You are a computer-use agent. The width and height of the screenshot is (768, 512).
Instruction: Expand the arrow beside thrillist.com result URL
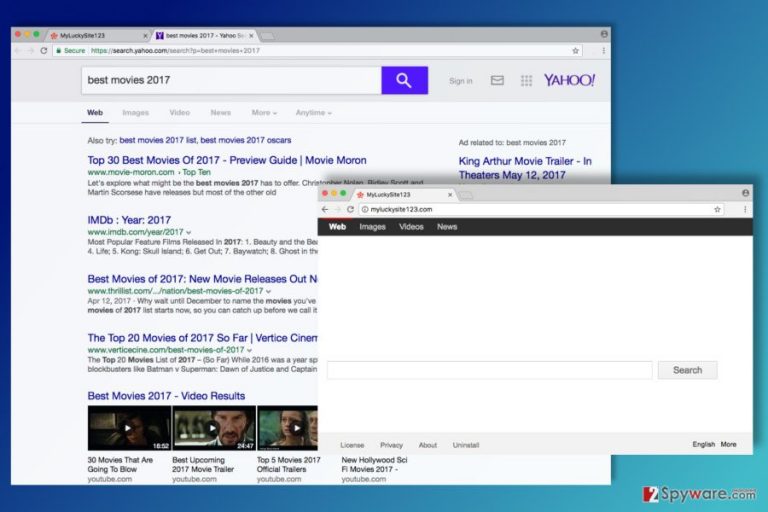point(268,291)
